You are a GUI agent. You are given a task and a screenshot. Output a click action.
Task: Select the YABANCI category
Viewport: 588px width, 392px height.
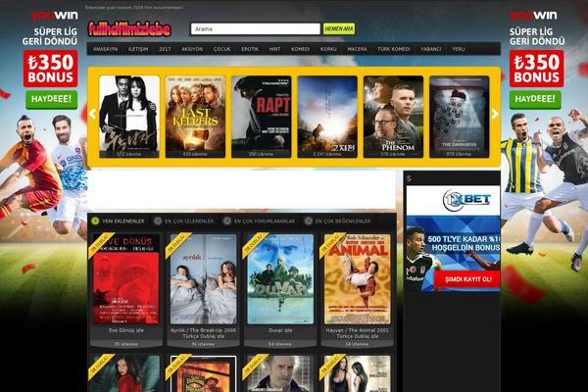pos(430,49)
